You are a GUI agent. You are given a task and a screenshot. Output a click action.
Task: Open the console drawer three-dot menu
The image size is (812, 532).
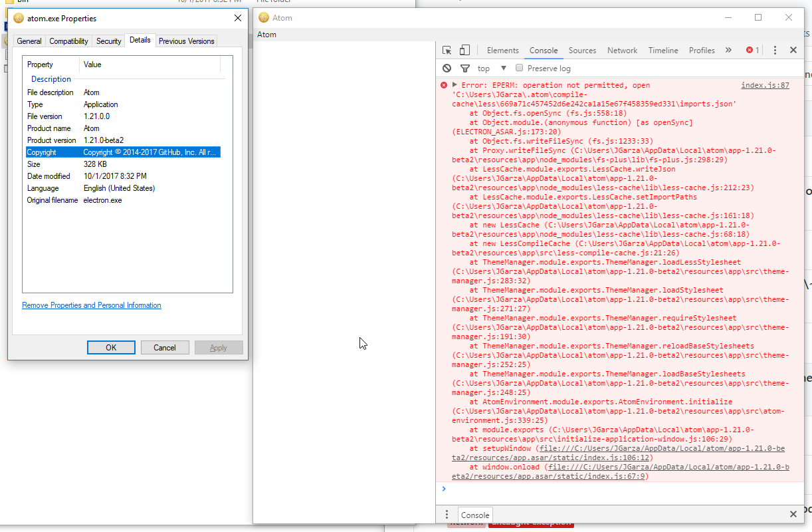pyautogui.click(x=447, y=515)
